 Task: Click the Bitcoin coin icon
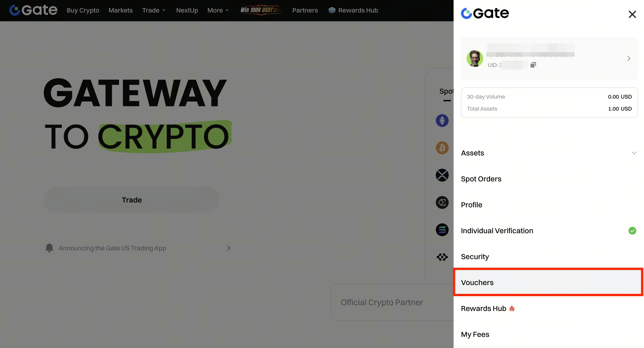click(x=442, y=148)
